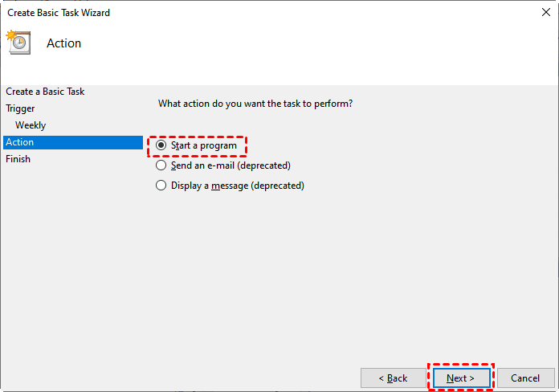Jump to the Trigger step

pyautogui.click(x=20, y=108)
